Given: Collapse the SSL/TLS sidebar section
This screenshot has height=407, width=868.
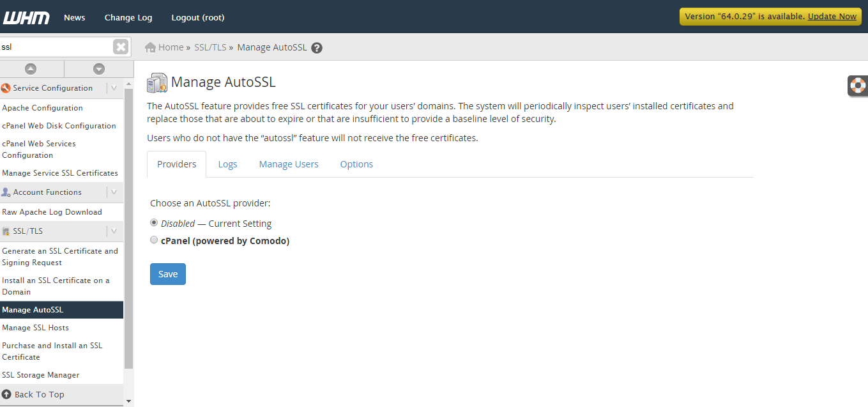Looking at the screenshot, I should click(x=114, y=231).
